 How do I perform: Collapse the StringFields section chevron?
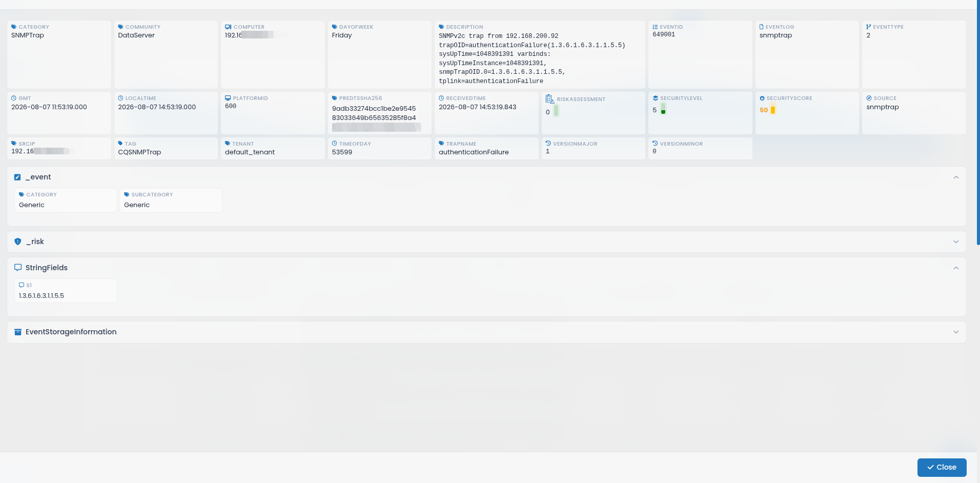(956, 268)
